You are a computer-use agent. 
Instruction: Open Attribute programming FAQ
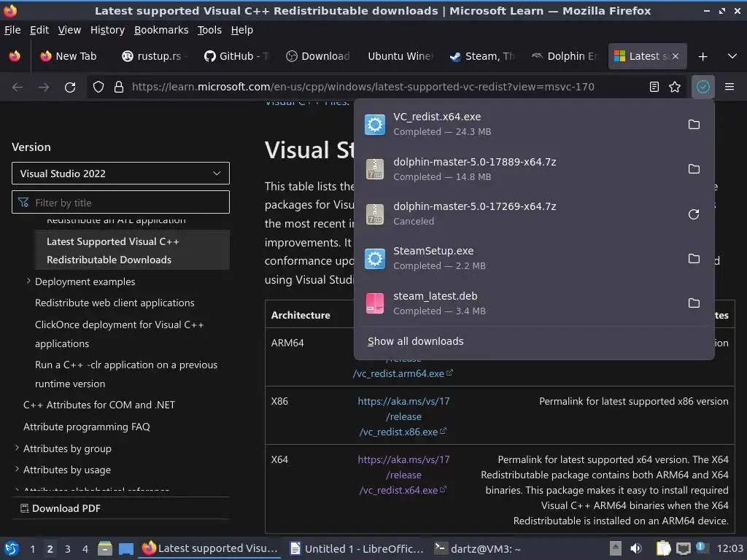[x=87, y=427]
